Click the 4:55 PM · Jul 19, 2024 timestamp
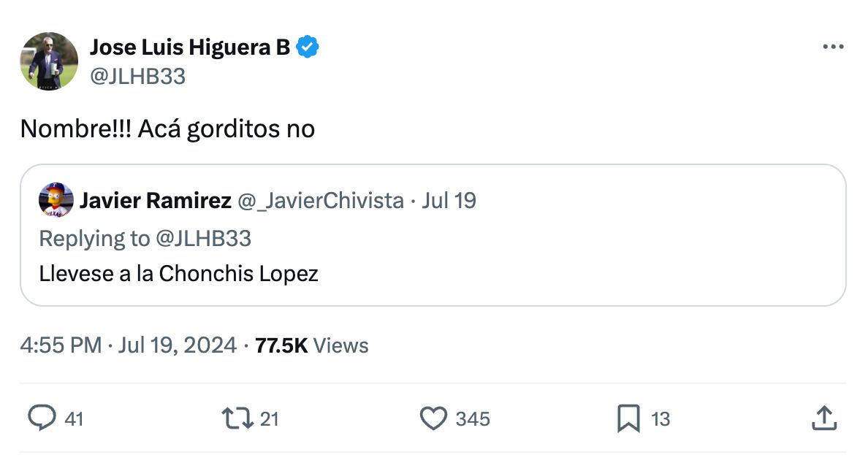The height and width of the screenshot is (460, 868). coord(129,345)
